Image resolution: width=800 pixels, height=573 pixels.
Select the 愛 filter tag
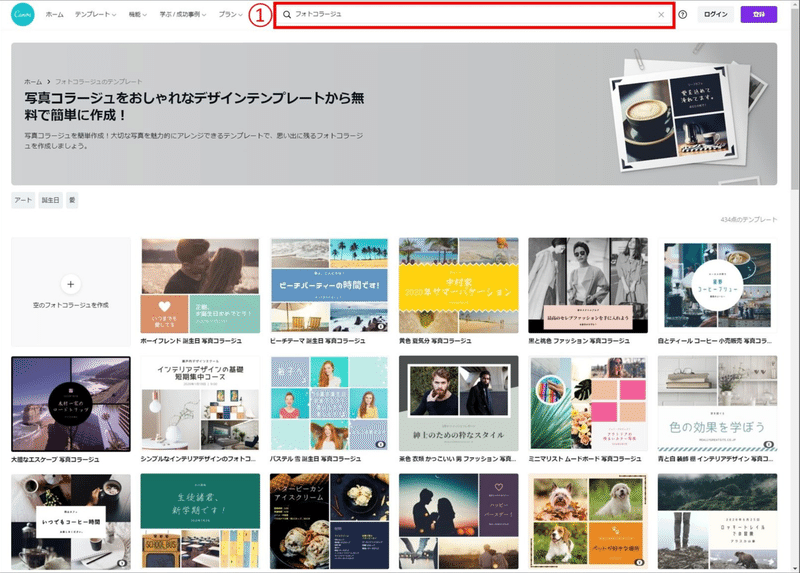[72, 200]
